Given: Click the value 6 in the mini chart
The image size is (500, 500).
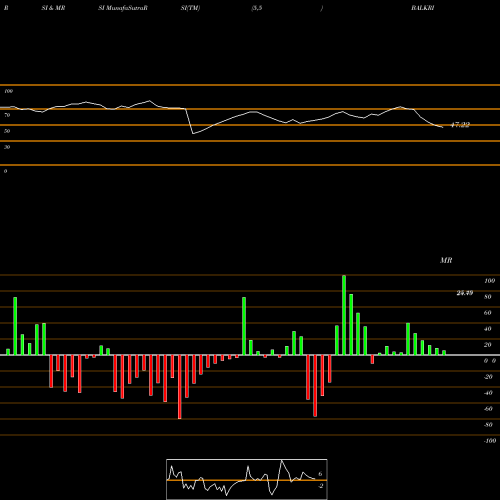Looking at the screenshot, I should point(320,474).
